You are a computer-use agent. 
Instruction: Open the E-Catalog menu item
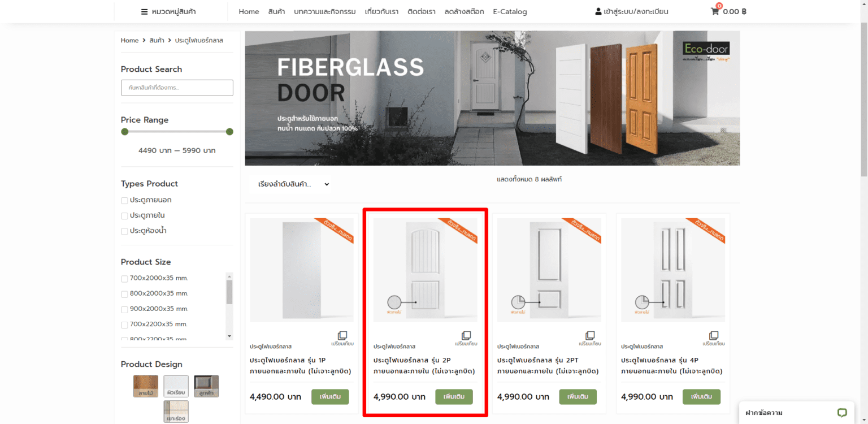point(510,11)
